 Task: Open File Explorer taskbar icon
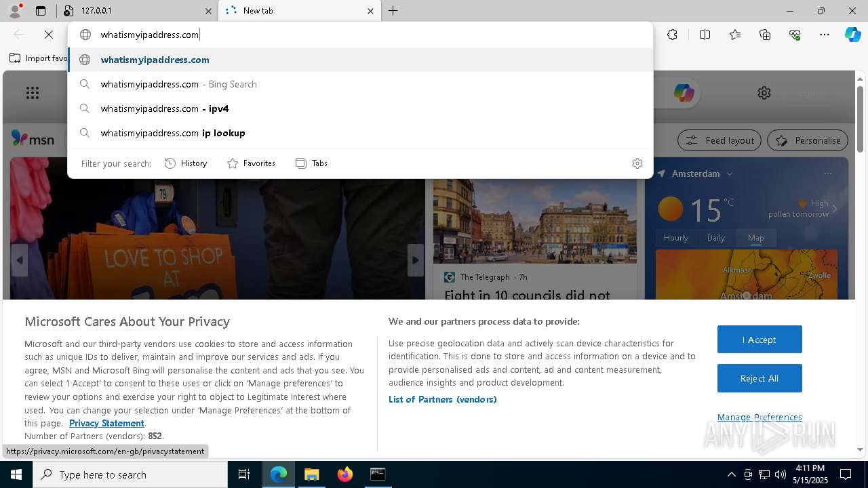click(x=311, y=474)
